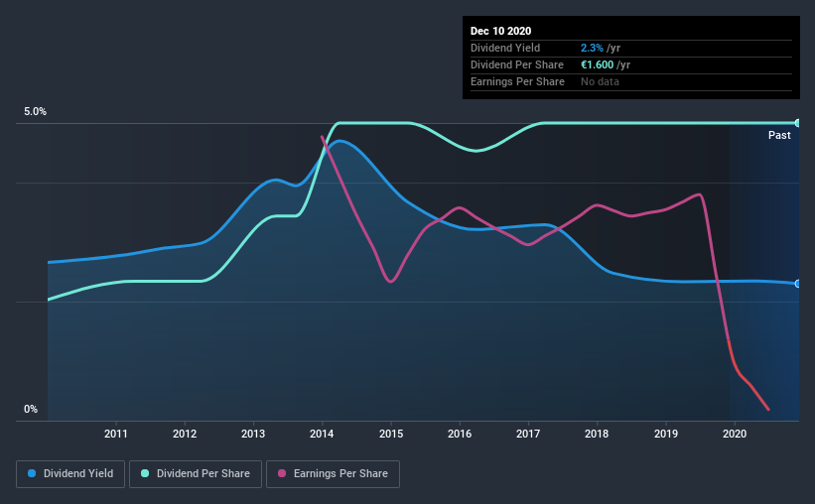The width and height of the screenshot is (815, 504).
Task: Click the 2.3% dividend yield value
Action: pyautogui.click(x=592, y=48)
